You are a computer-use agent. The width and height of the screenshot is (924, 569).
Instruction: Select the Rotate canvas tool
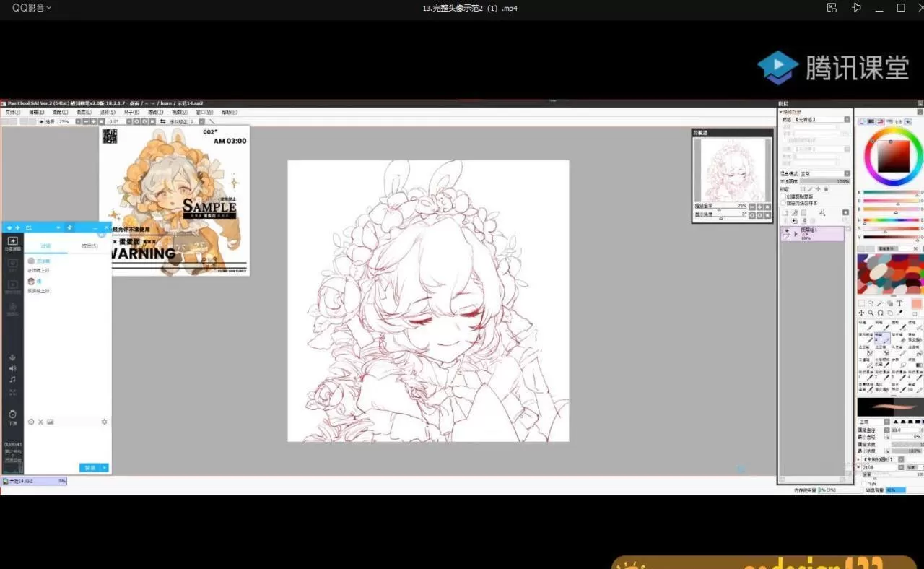pyautogui.click(x=881, y=312)
